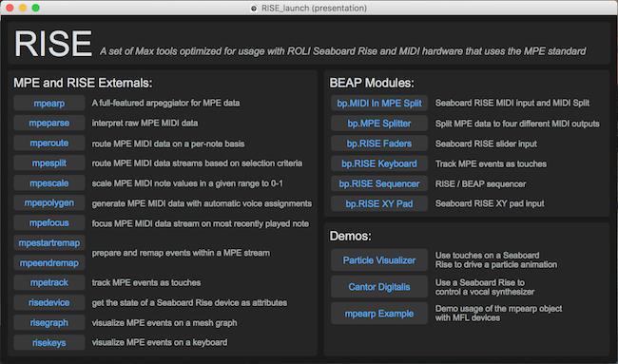This screenshot has height=364, width=618.
Task: Minimize the RISE_launch window
Action: (23, 8)
